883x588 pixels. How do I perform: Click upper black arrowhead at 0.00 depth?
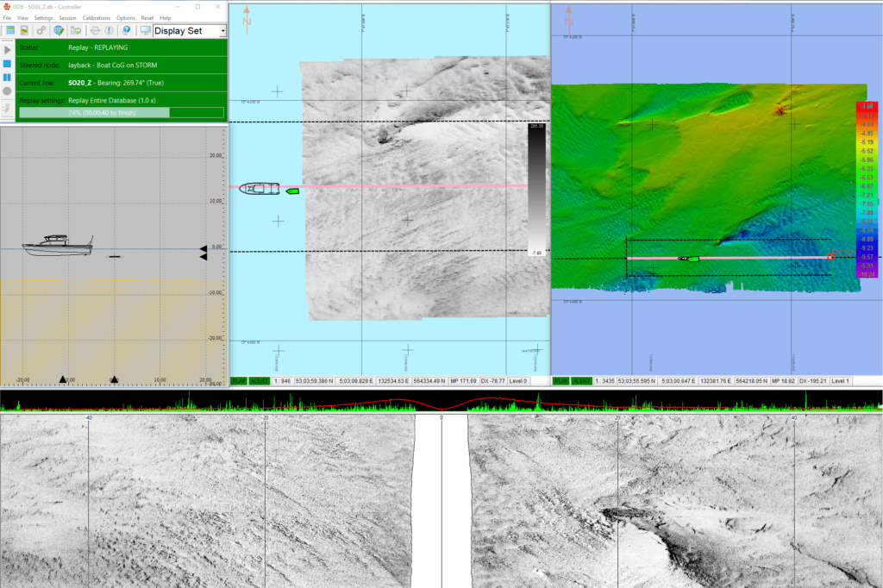(x=204, y=248)
